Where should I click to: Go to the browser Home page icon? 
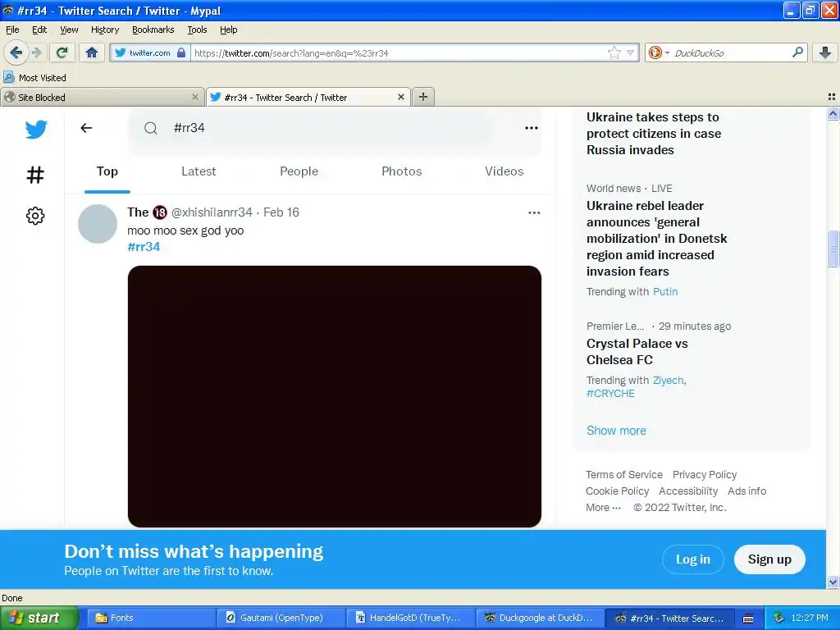tap(92, 52)
